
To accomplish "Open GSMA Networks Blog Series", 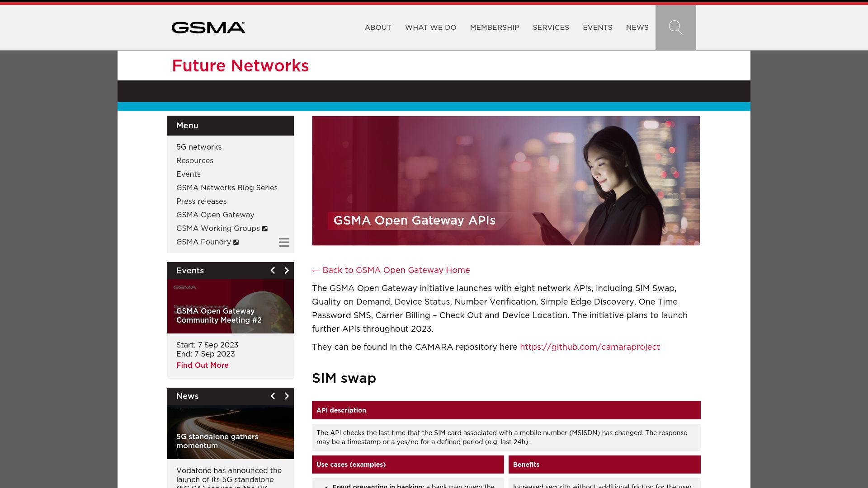I will coord(227,188).
